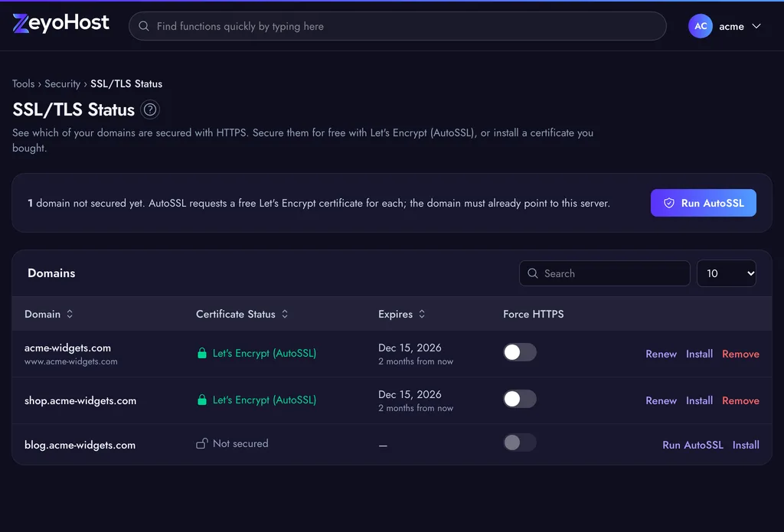Go to Security breadcrumb
The width and height of the screenshot is (784, 532).
[x=63, y=83]
